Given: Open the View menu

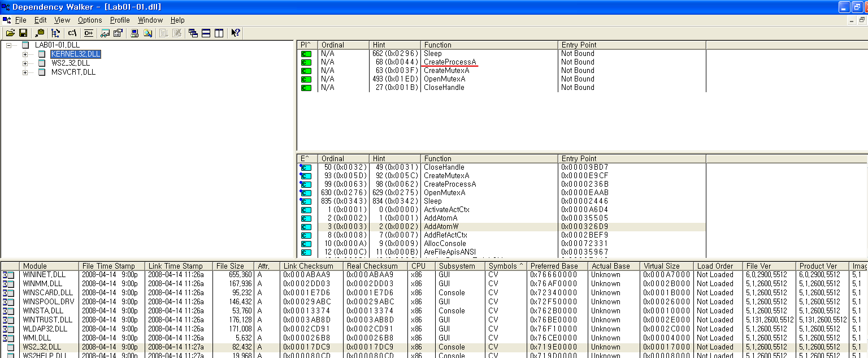Looking at the screenshot, I should [x=62, y=20].
